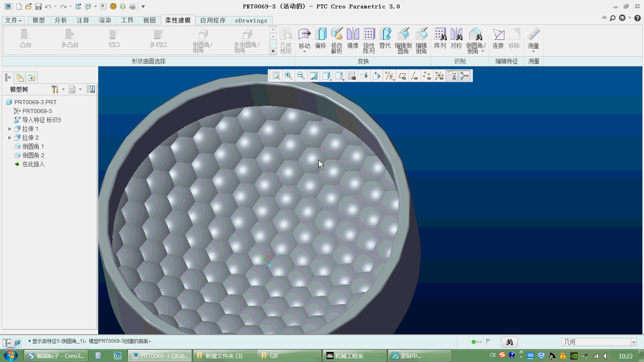Screen dimensions: 644x362
Task: Select Flexible Pattern (挠性阵列) tool
Action: tap(369, 41)
